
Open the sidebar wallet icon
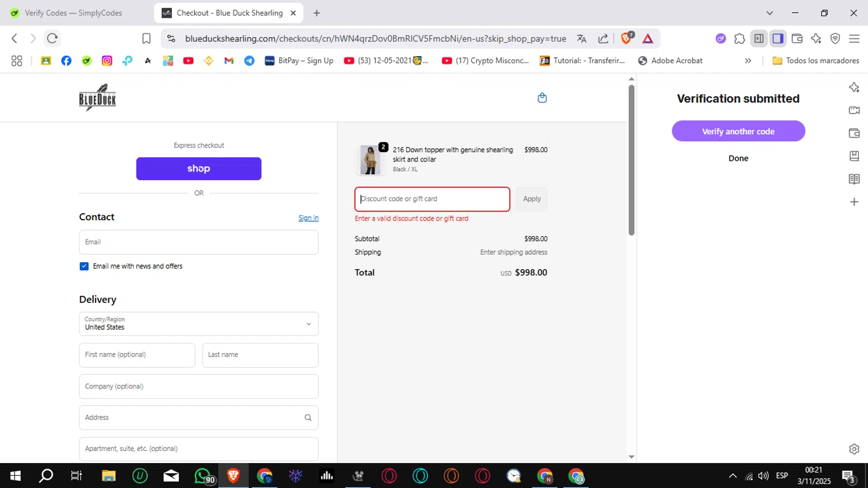pyautogui.click(x=854, y=133)
